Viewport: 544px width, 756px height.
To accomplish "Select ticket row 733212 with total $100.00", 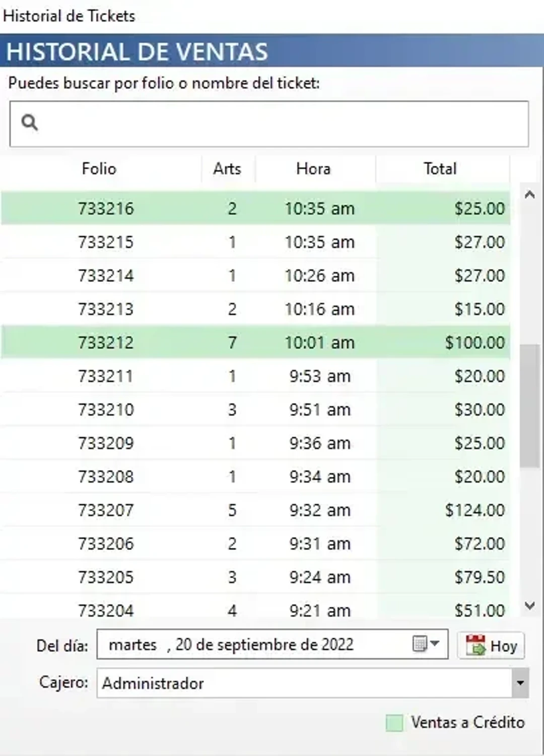I will point(252,342).
